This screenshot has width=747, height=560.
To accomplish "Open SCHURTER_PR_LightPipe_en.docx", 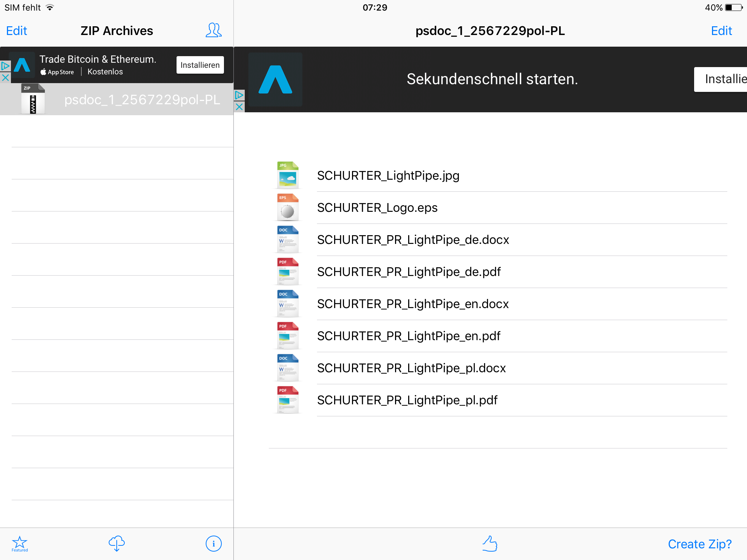I will coord(413,304).
